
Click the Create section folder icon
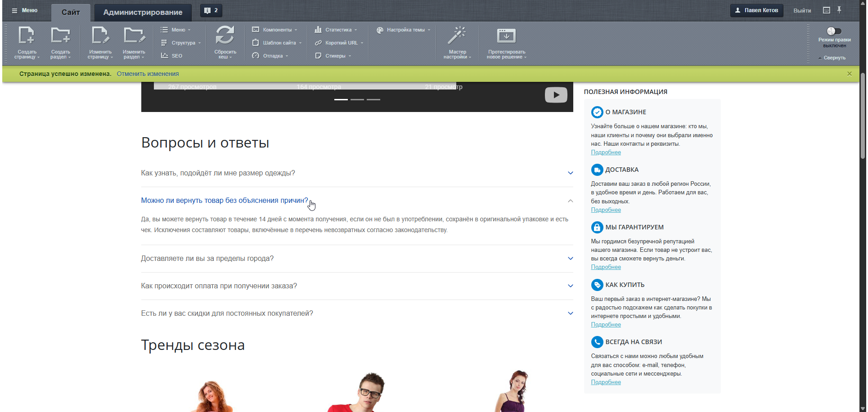[x=60, y=36]
